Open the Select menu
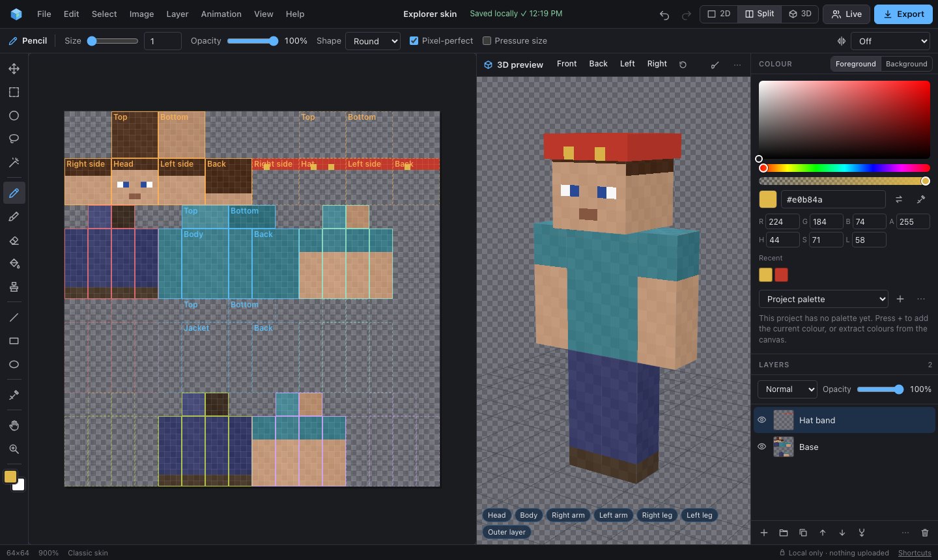 pyautogui.click(x=104, y=14)
